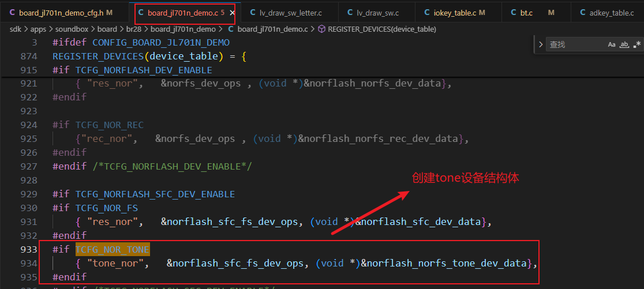
Task: Open the REGISTER_DEVICES(device_table) symbol breadcrumb
Action: click(x=382, y=29)
